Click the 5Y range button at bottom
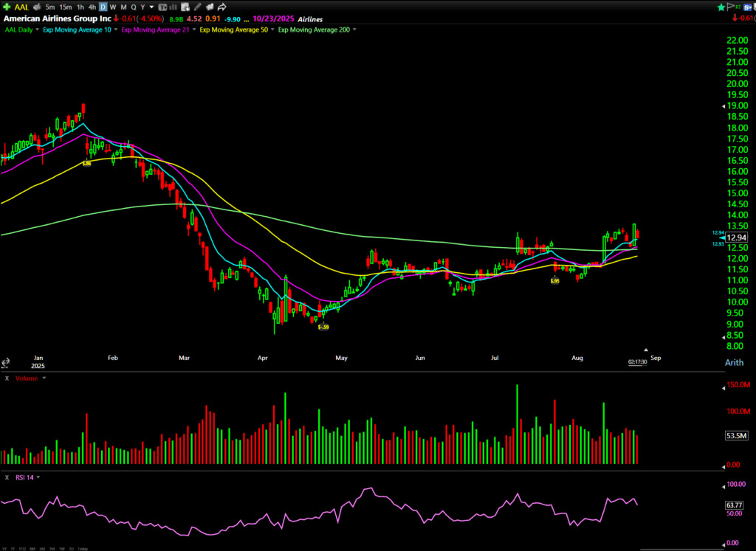756x551 pixels. pos(4,549)
